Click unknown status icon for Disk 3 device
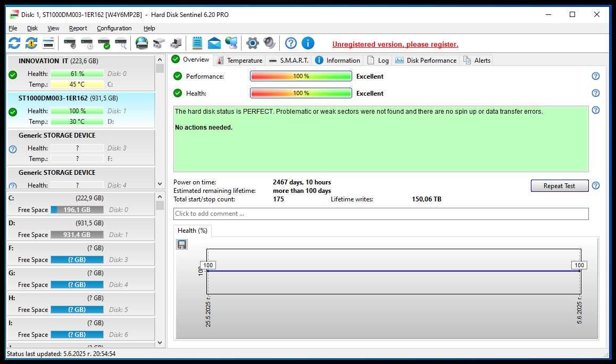 [13, 149]
